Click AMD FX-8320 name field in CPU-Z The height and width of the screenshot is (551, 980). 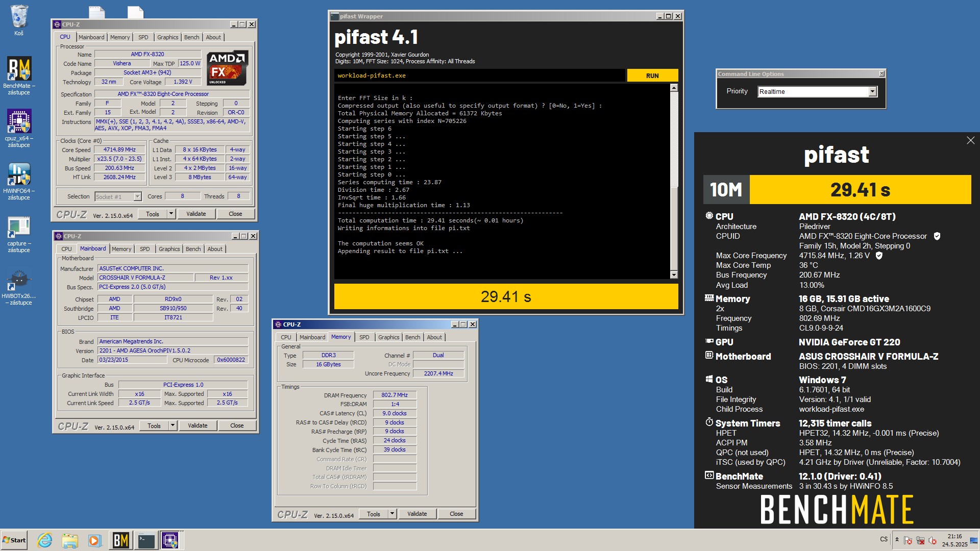point(148,54)
